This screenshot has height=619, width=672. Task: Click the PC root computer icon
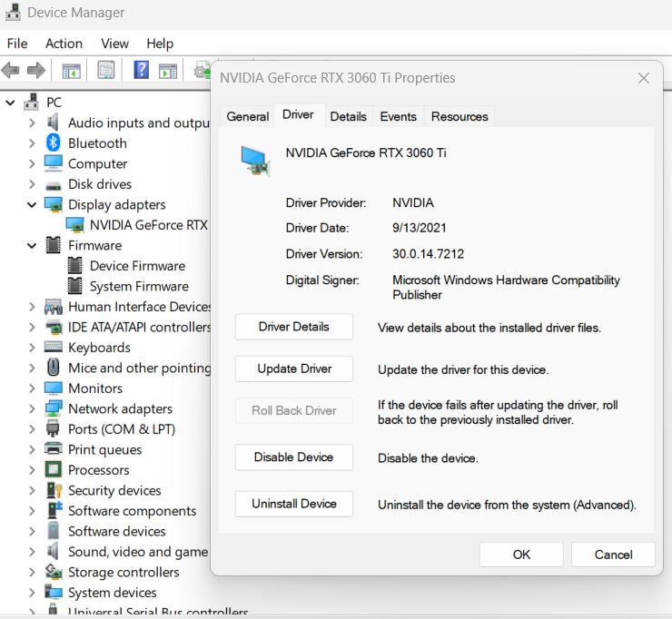[31, 102]
